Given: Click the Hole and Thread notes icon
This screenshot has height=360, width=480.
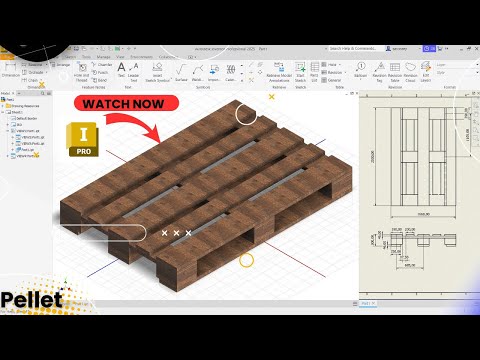Looking at the screenshot, I should pyautogui.click(x=82, y=72).
